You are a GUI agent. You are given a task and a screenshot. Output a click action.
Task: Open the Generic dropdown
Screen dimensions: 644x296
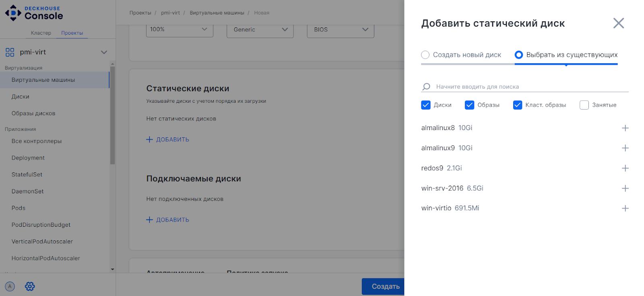pos(260,30)
